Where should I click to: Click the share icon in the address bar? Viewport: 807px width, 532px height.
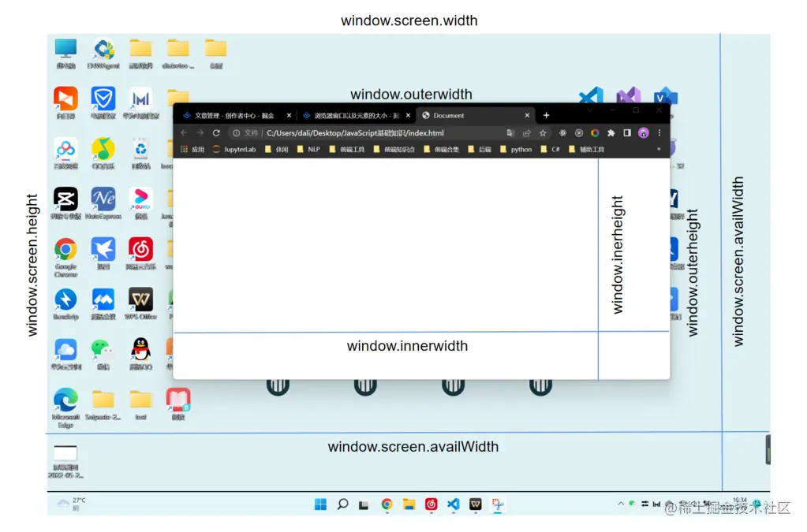tap(526, 133)
